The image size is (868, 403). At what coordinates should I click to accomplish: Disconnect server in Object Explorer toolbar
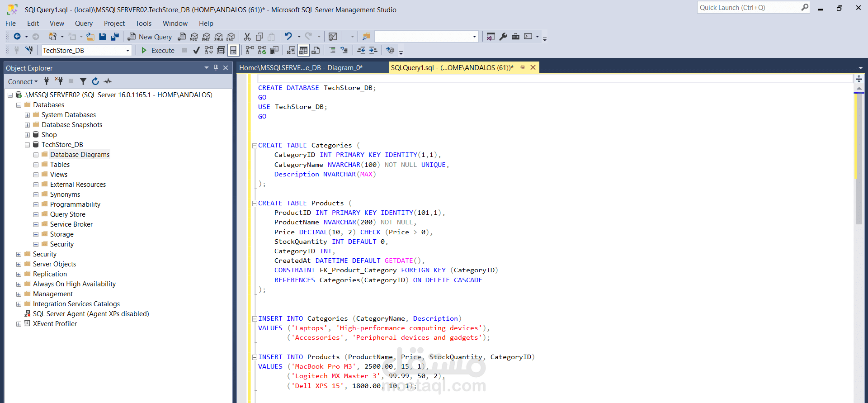(59, 81)
